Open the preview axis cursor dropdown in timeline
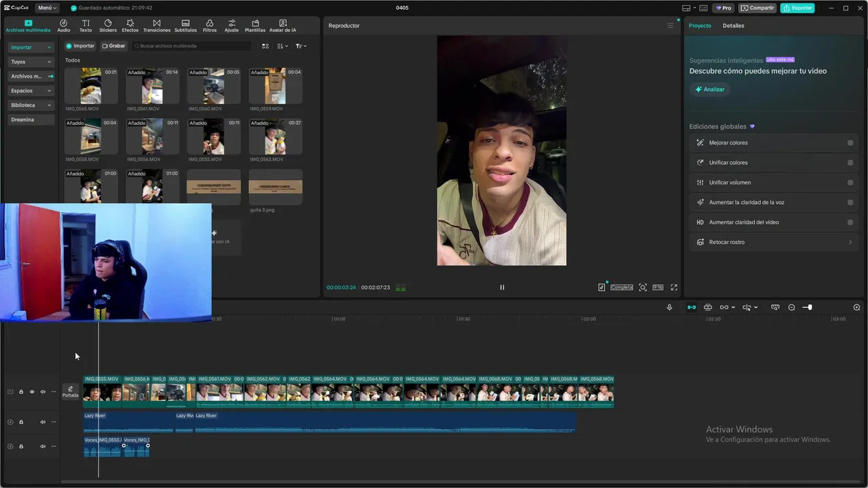This screenshot has height=488, width=868. click(x=755, y=307)
